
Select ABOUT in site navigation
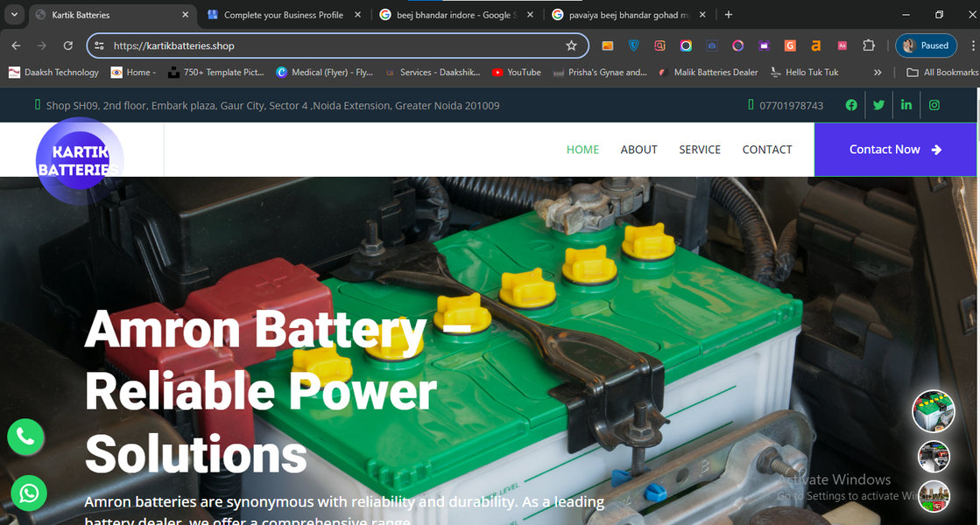click(x=638, y=150)
